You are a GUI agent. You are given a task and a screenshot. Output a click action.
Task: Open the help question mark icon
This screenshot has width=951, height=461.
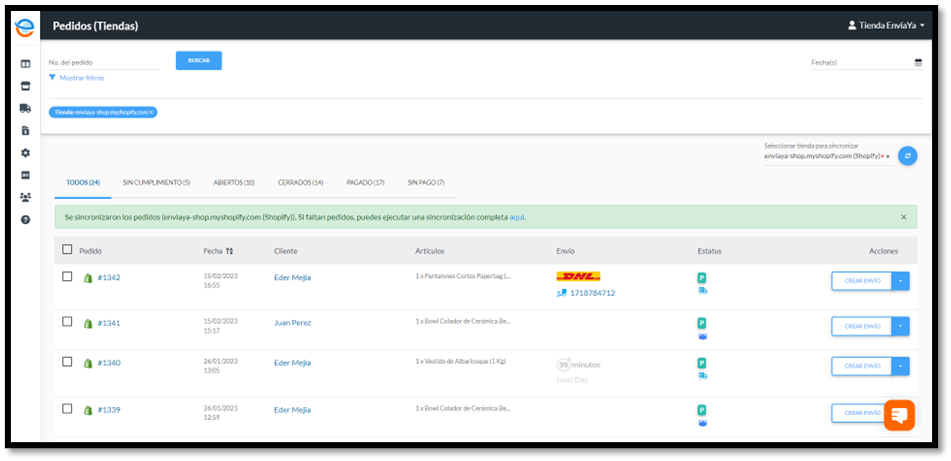pos(25,220)
